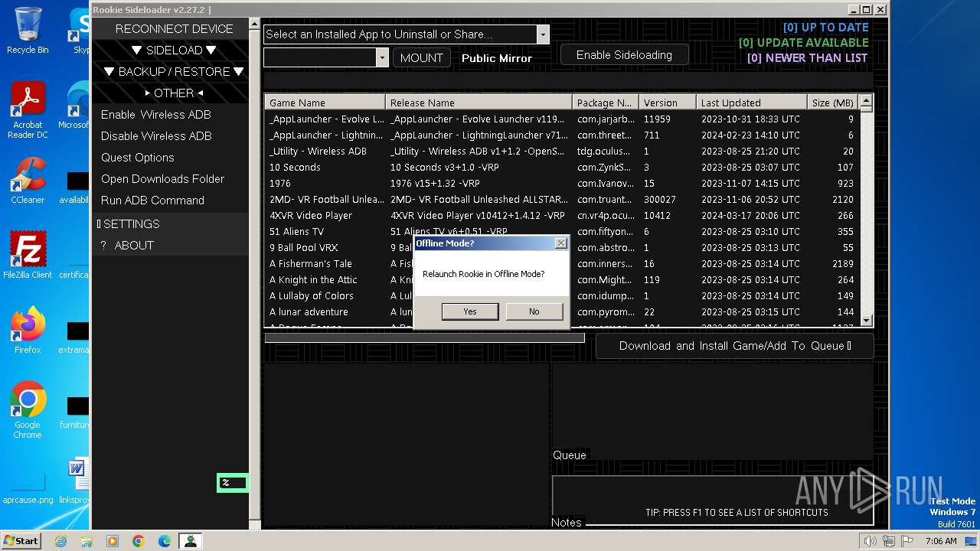Open File Explorer from taskbar

point(87,541)
